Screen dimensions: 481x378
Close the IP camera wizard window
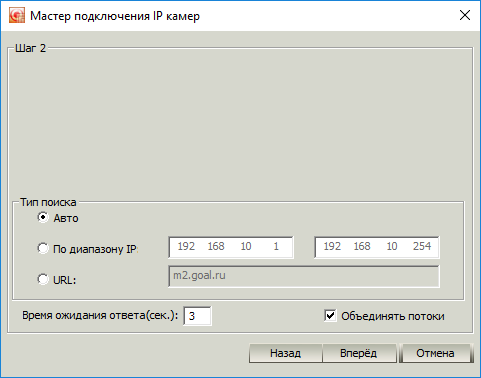[x=465, y=15]
